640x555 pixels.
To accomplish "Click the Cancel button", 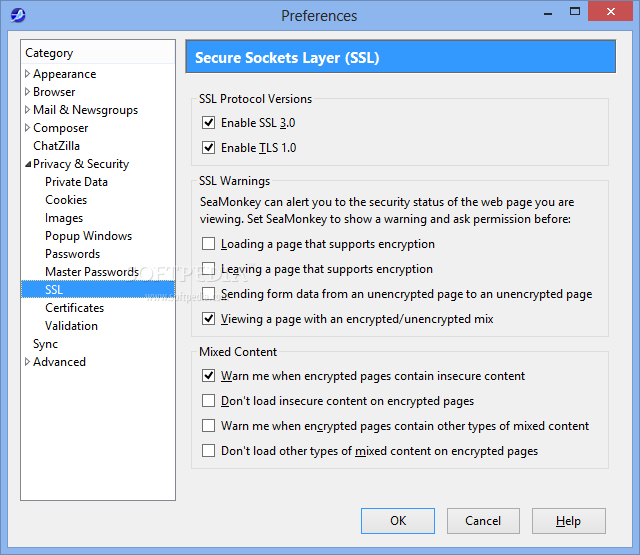I will 483,521.
